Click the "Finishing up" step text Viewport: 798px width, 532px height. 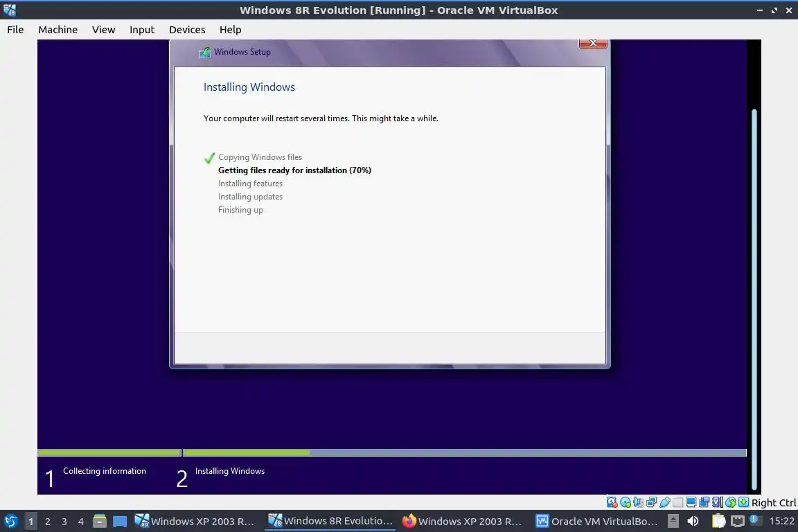coord(241,210)
